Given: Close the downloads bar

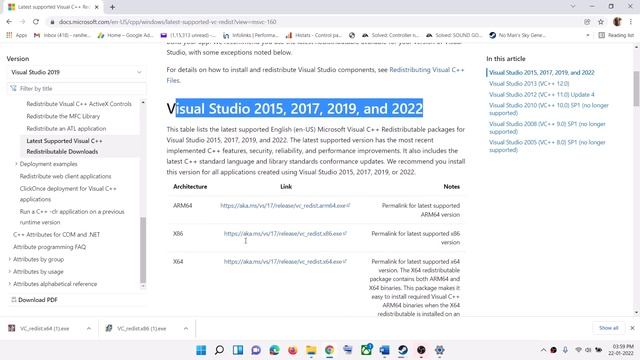Looking at the screenshot, I should click(x=632, y=328).
